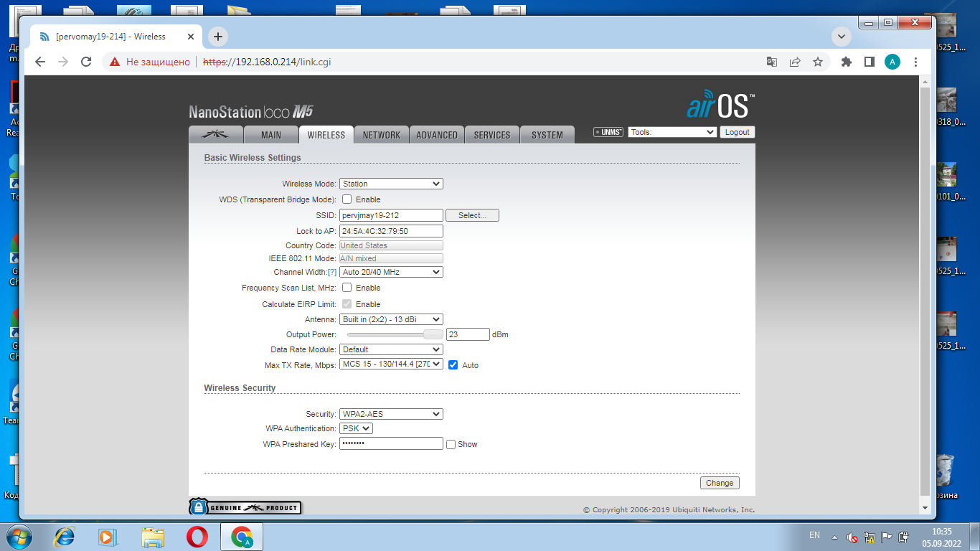Bookmark this page with the star
The width and height of the screenshot is (980, 551).
(x=818, y=62)
